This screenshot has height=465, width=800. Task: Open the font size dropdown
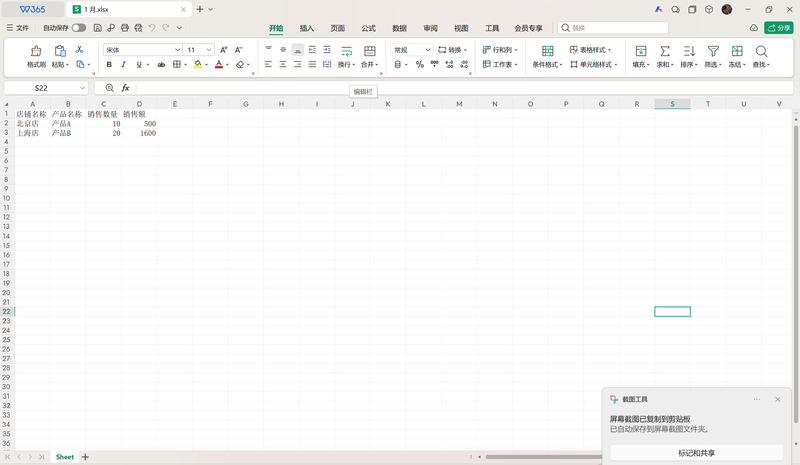(x=209, y=50)
